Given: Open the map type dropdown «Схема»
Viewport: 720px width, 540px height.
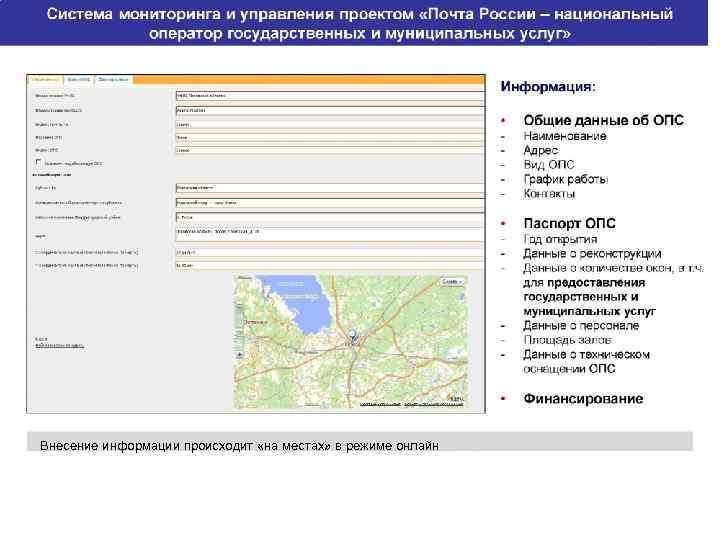Looking at the screenshot, I should pos(452,281).
